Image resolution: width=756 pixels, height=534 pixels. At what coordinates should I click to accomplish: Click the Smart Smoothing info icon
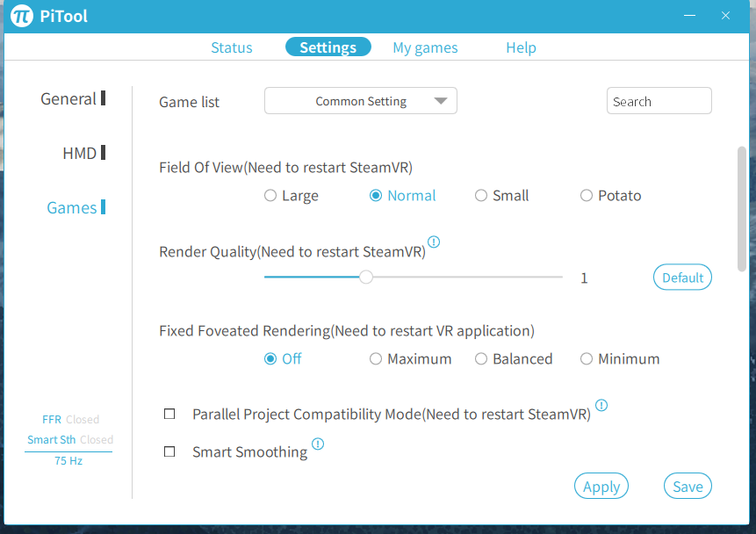click(x=318, y=444)
